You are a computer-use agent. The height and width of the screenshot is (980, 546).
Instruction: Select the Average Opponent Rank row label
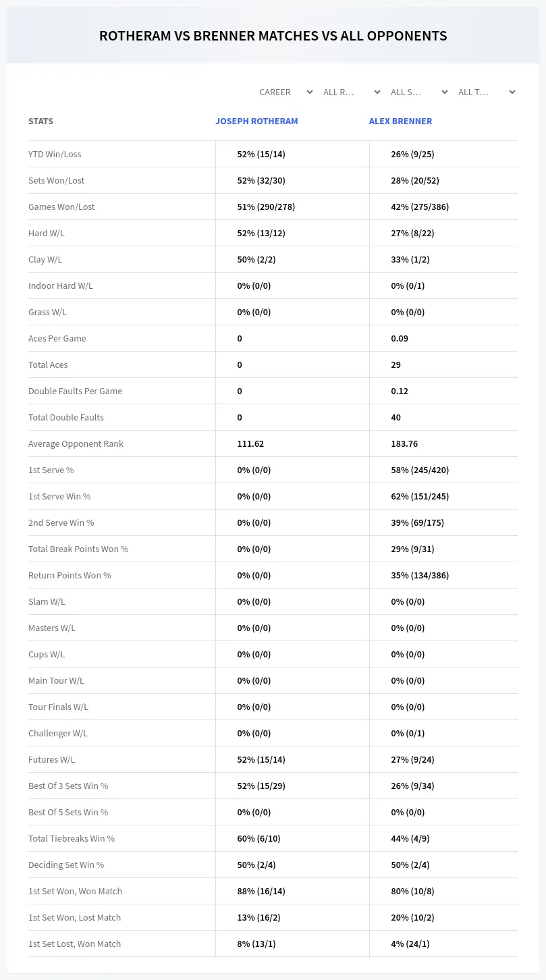[76, 443]
